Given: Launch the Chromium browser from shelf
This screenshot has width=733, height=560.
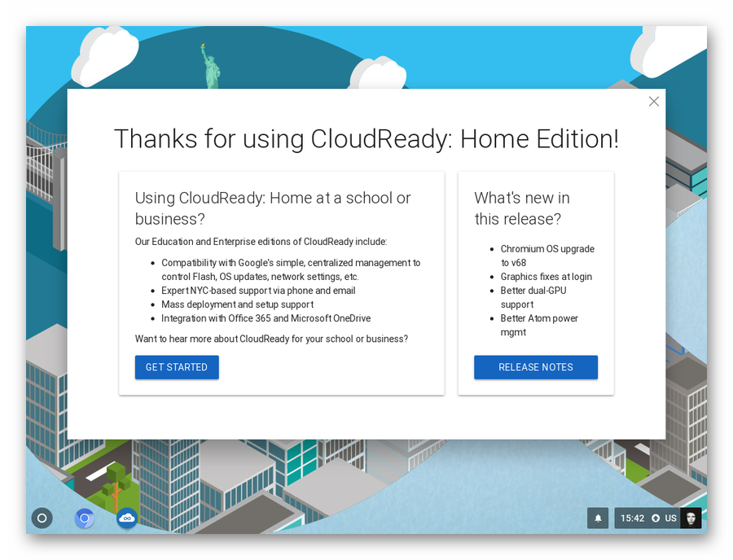Looking at the screenshot, I should point(85,518).
